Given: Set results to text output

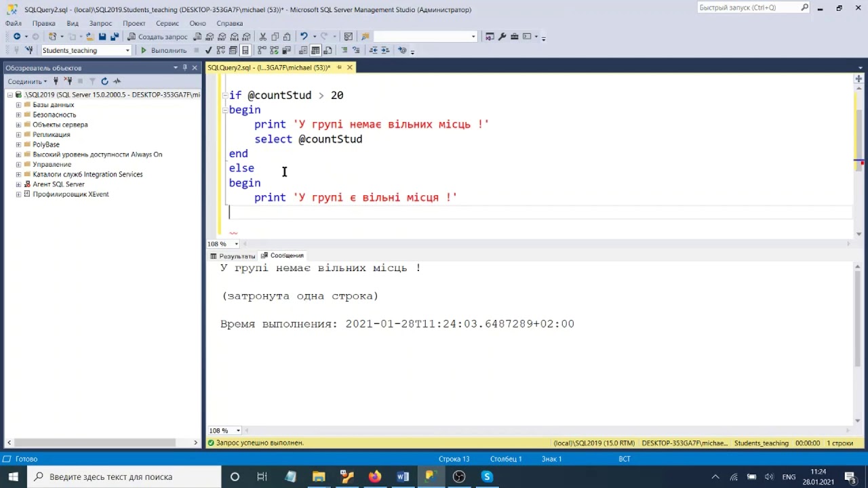Looking at the screenshot, I should [x=303, y=50].
